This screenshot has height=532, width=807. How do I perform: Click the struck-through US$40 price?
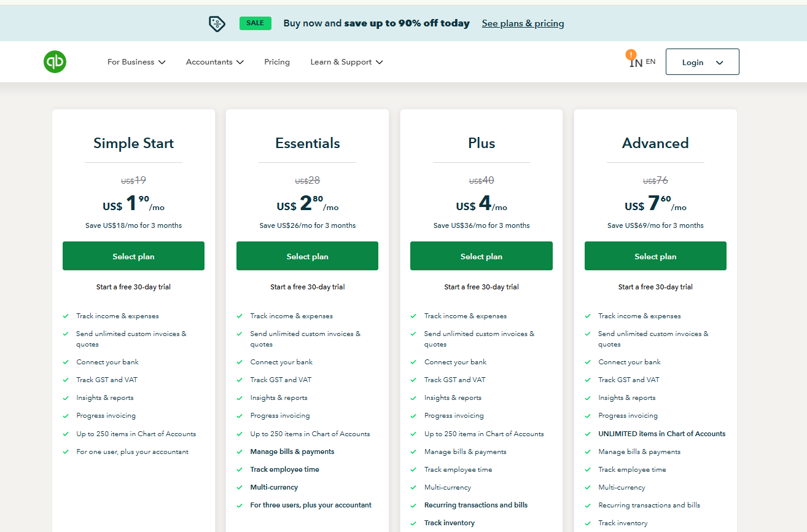click(481, 181)
